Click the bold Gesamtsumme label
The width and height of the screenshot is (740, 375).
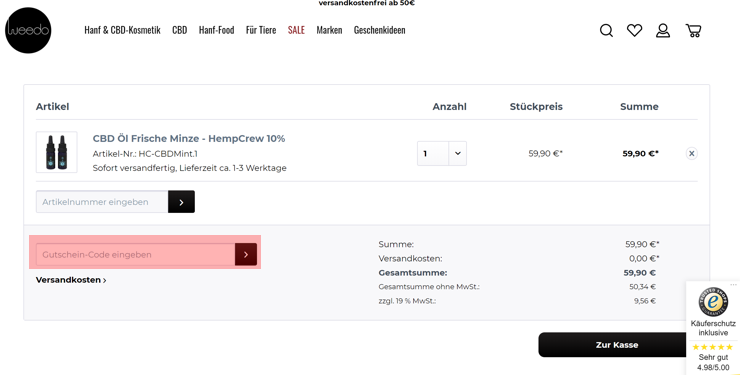pyautogui.click(x=412, y=273)
